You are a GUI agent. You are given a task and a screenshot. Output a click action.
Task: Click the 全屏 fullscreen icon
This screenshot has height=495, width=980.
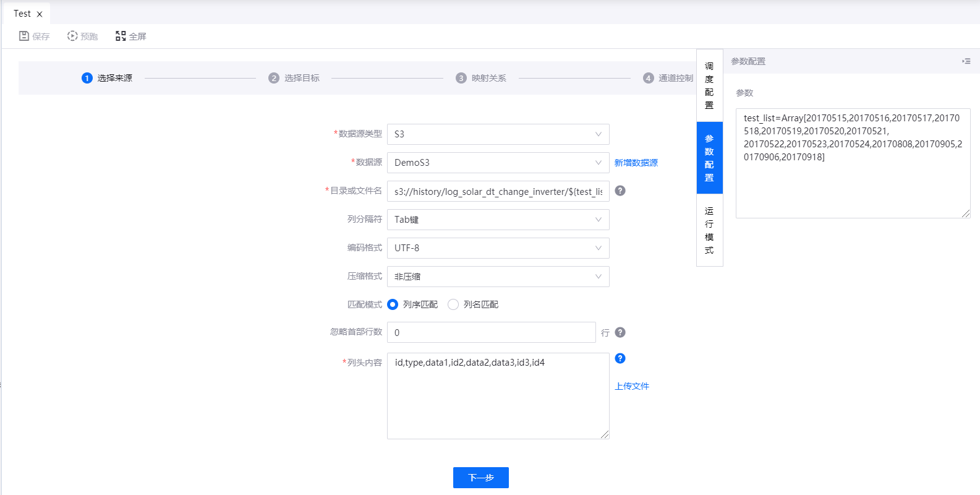(121, 36)
